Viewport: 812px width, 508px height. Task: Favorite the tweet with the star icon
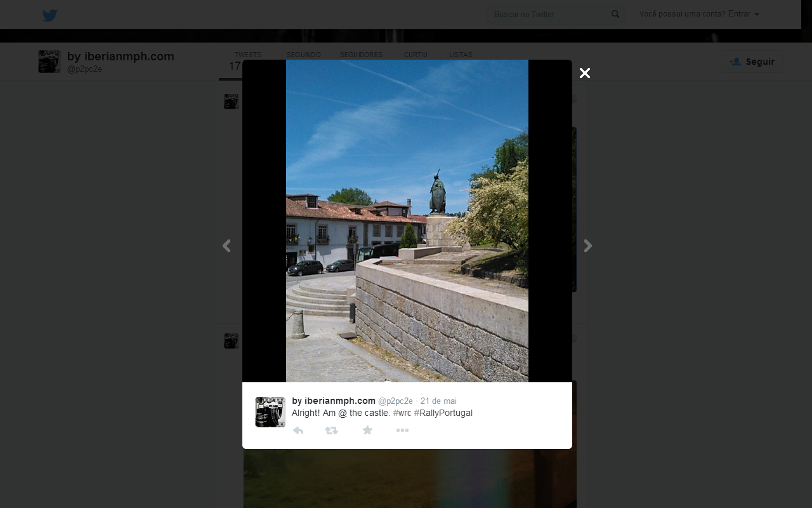tap(367, 431)
